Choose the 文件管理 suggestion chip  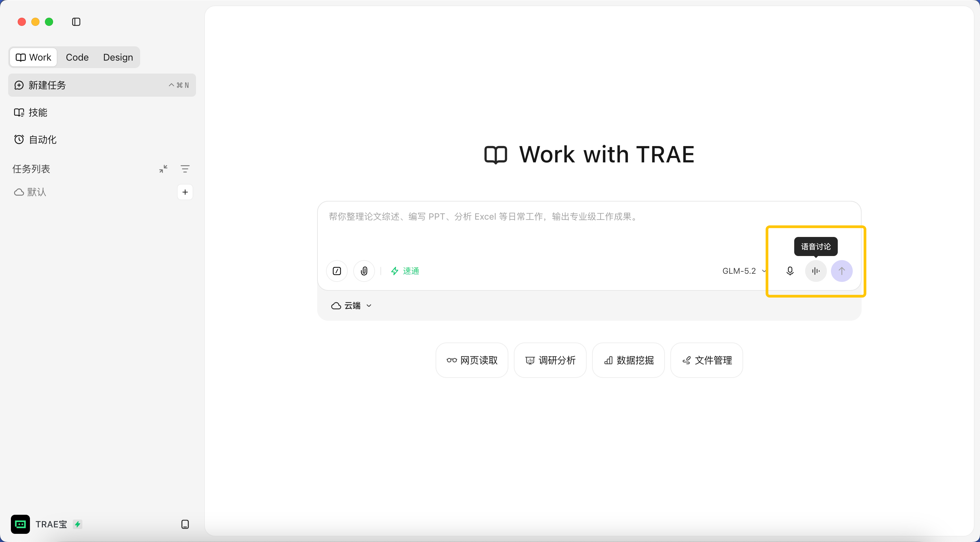pyautogui.click(x=706, y=360)
